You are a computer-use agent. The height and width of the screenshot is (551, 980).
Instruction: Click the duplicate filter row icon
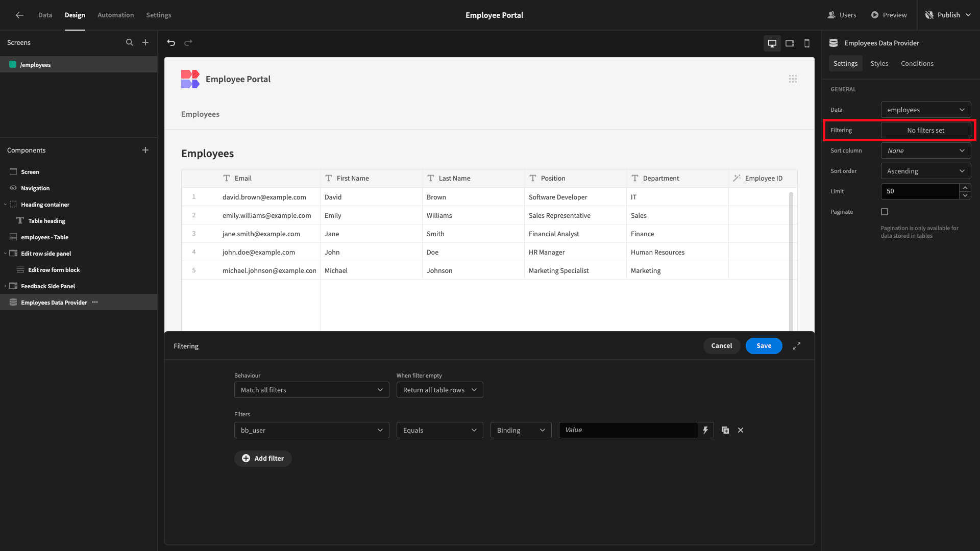click(x=725, y=430)
